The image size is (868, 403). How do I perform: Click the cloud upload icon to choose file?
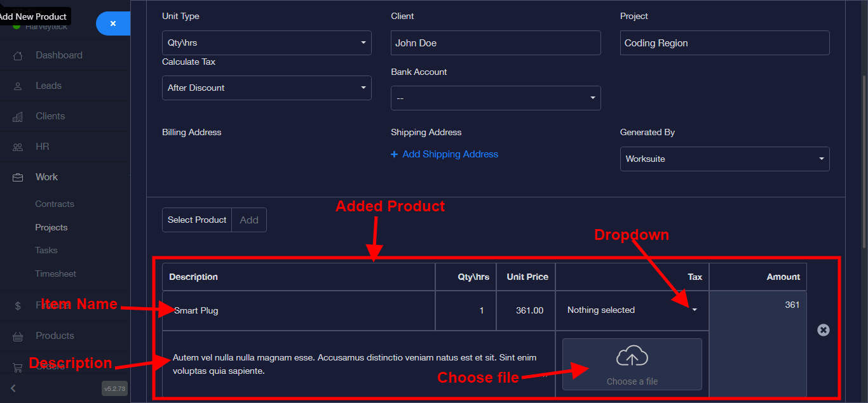(x=632, y=359)
